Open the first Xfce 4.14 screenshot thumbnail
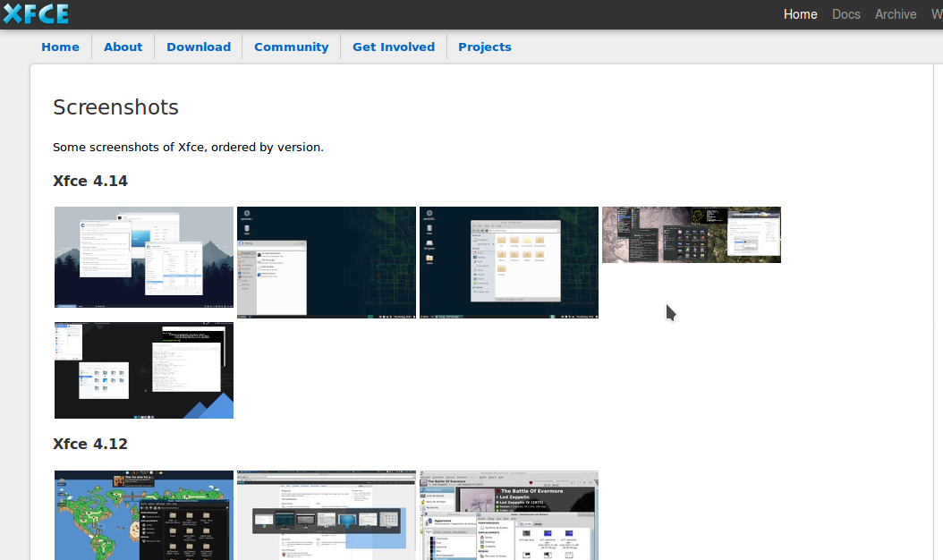 click(x=143, y=257)
